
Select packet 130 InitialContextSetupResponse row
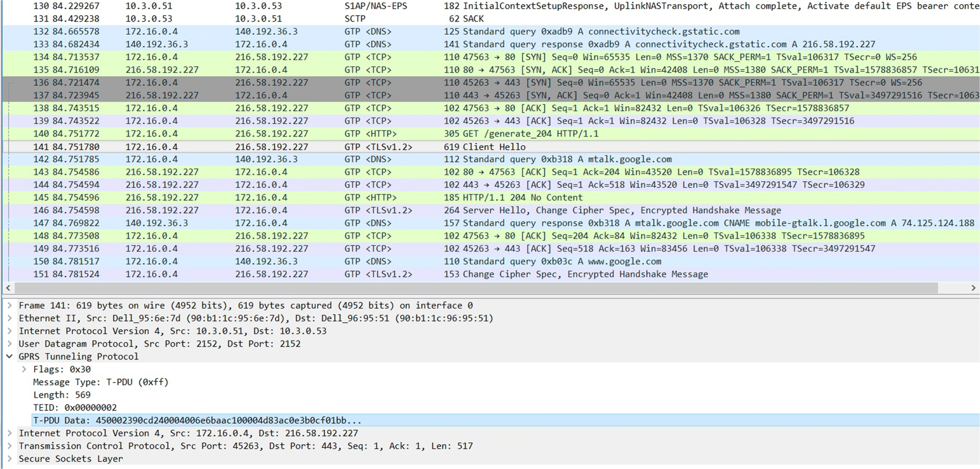492,6
